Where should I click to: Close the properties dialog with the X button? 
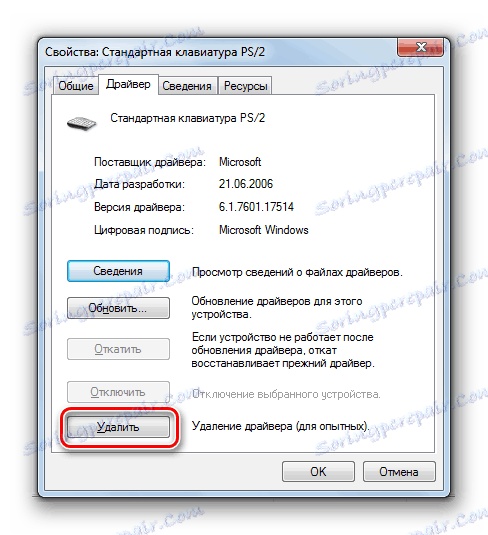click(420, 47)
